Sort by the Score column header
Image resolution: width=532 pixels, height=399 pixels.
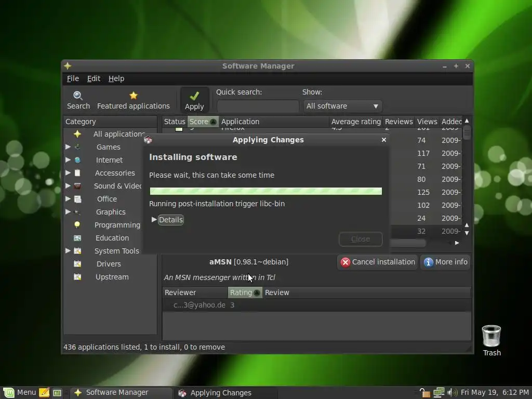pyautogui.click(x=203, y=122)
